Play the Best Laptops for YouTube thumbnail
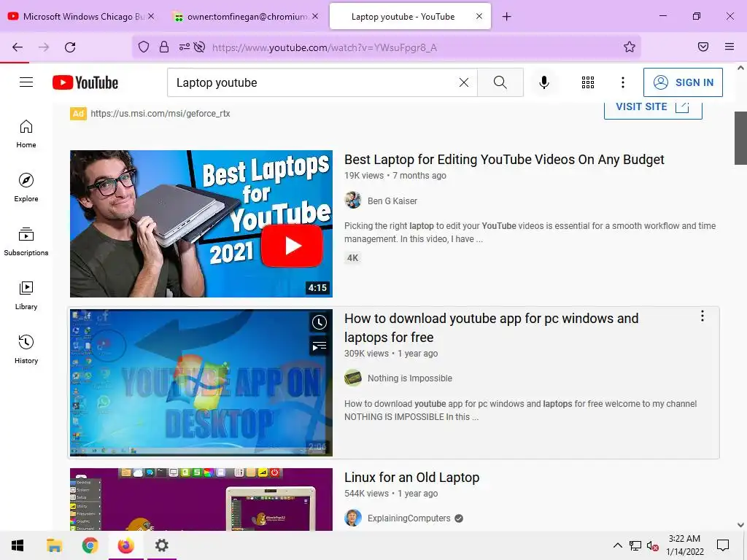The width and height of the screenshot is (747, 560). pyautogui.click(x=201, y=224)
